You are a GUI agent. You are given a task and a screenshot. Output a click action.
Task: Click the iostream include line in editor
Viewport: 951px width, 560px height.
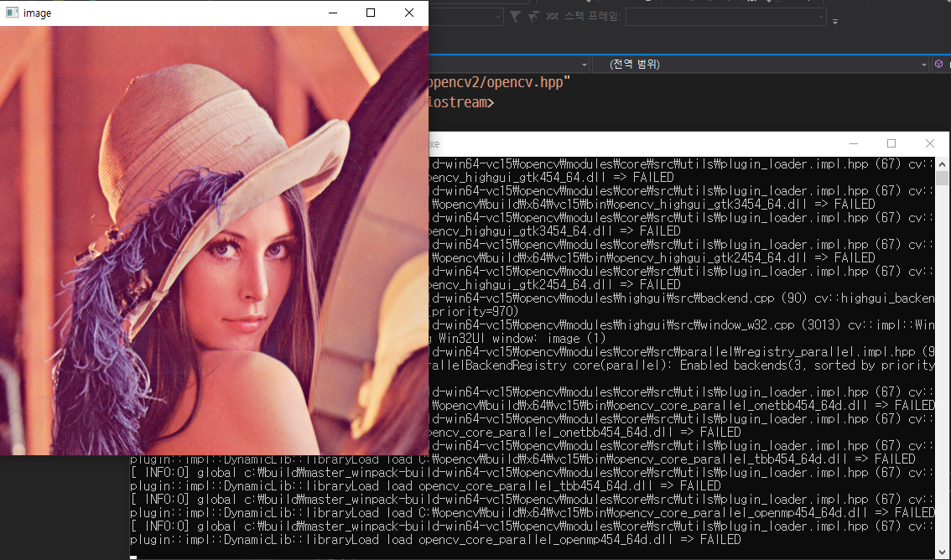[x=461, y=102]
